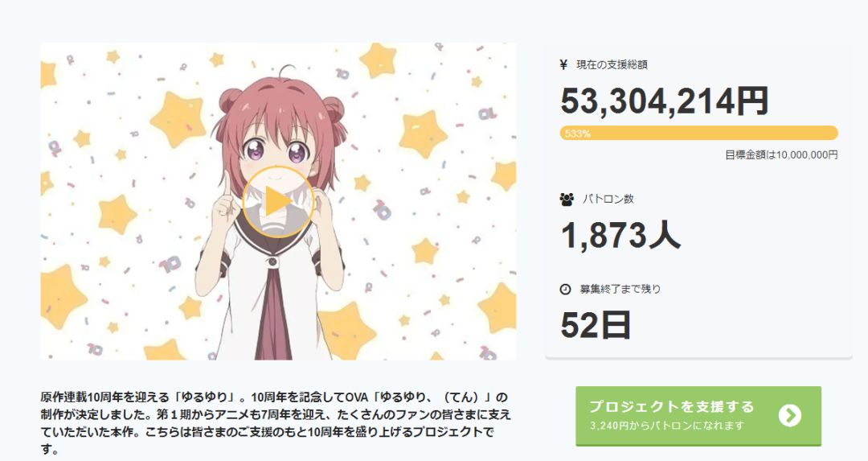Click the anime girl video thumbnail
Image resolution: width=868 pixels, height=461 pixels.
coord(278,202)
